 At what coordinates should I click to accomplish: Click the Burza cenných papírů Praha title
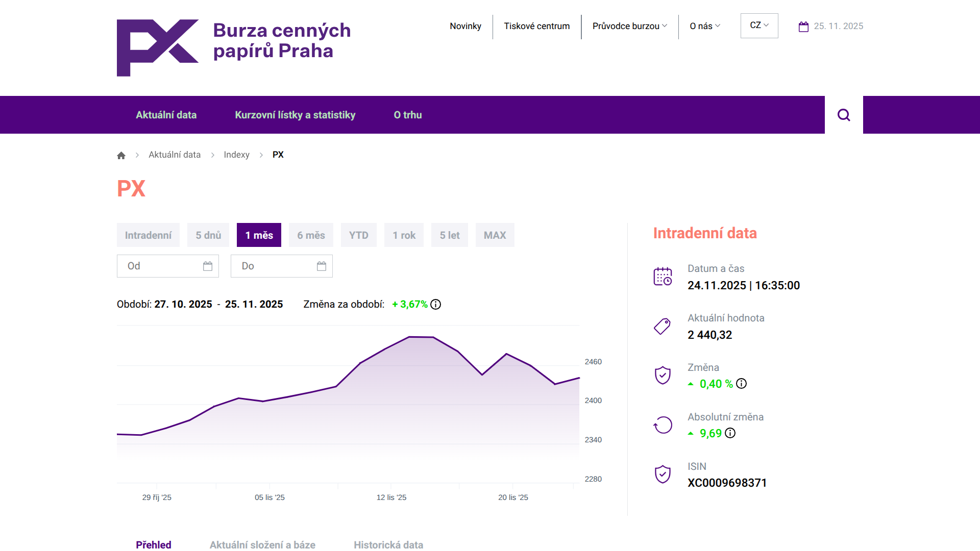coord(282,40)
